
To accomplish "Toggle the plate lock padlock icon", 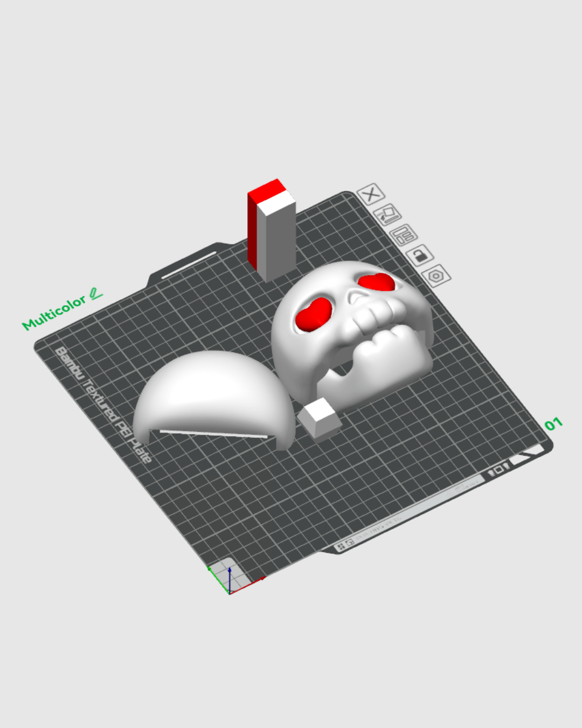I will coord(420,255).
